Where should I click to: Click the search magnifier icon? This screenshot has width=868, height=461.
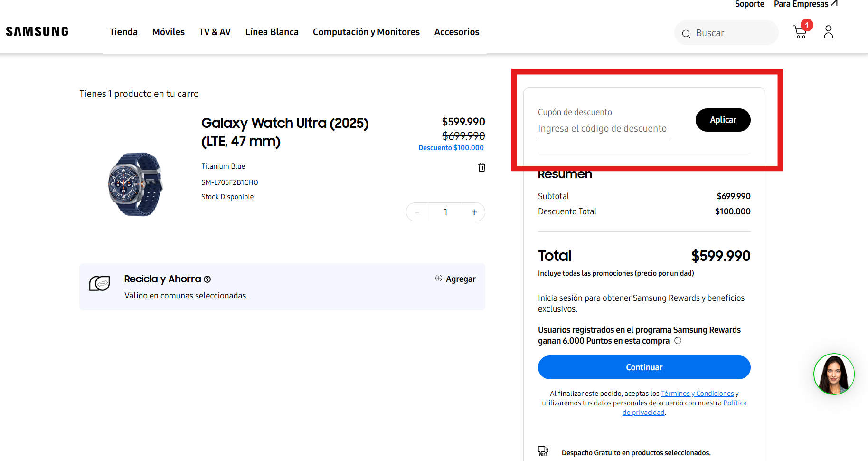coord(687,33)
